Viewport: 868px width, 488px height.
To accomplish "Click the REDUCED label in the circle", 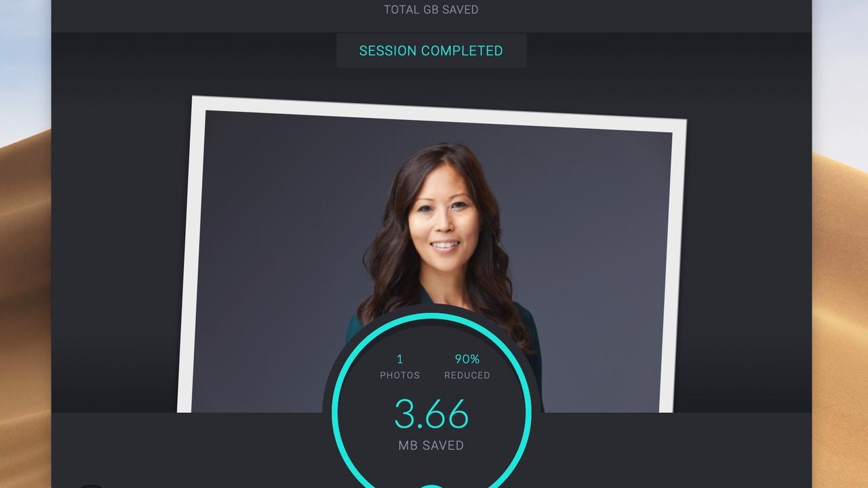I will tap(467, 375).
